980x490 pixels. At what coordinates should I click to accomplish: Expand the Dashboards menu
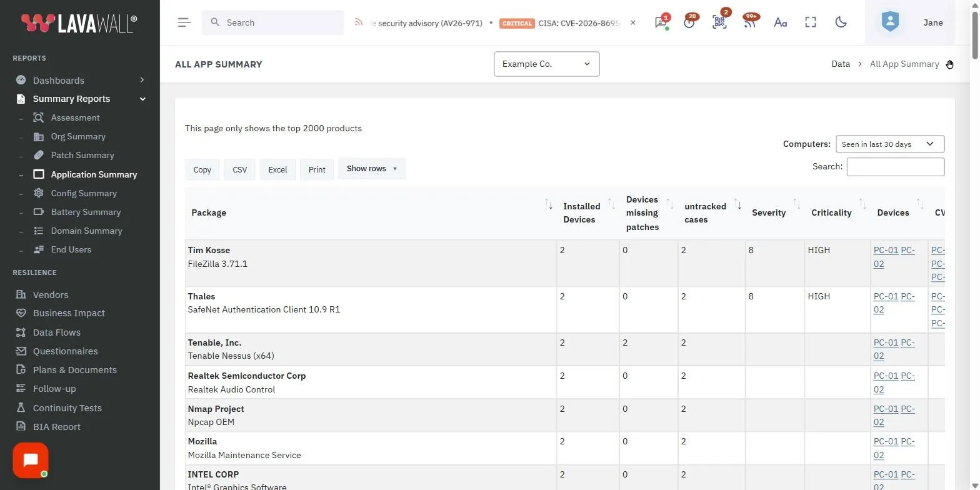click(80, 80)
